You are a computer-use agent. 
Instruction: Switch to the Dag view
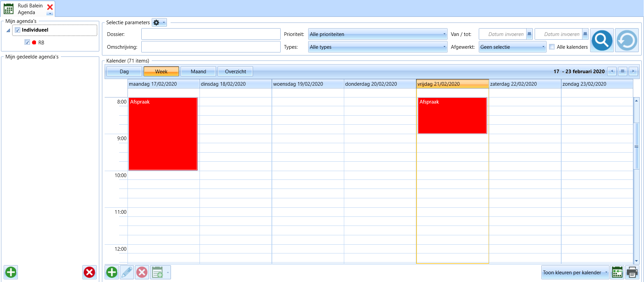click(124, 71)
